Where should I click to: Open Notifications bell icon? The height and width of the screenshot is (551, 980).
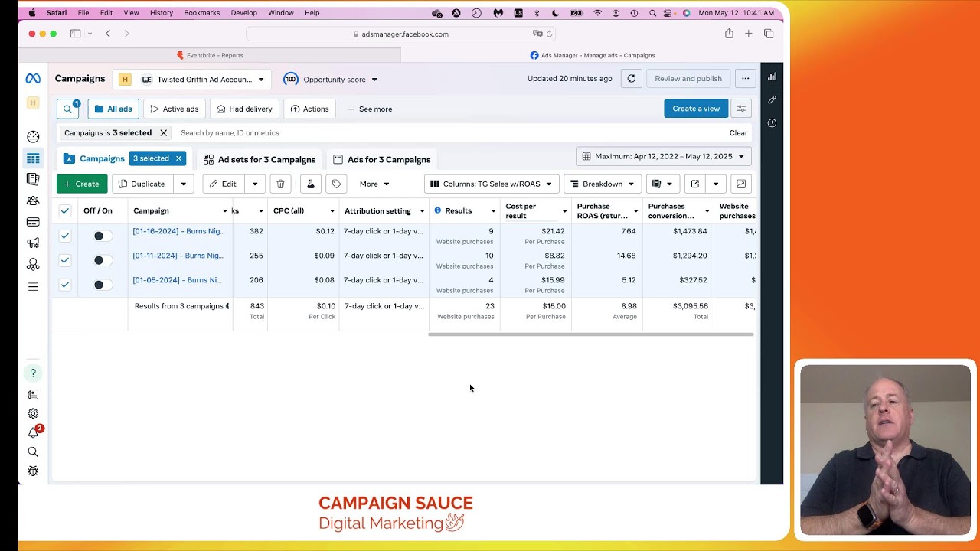coord(33,433)
